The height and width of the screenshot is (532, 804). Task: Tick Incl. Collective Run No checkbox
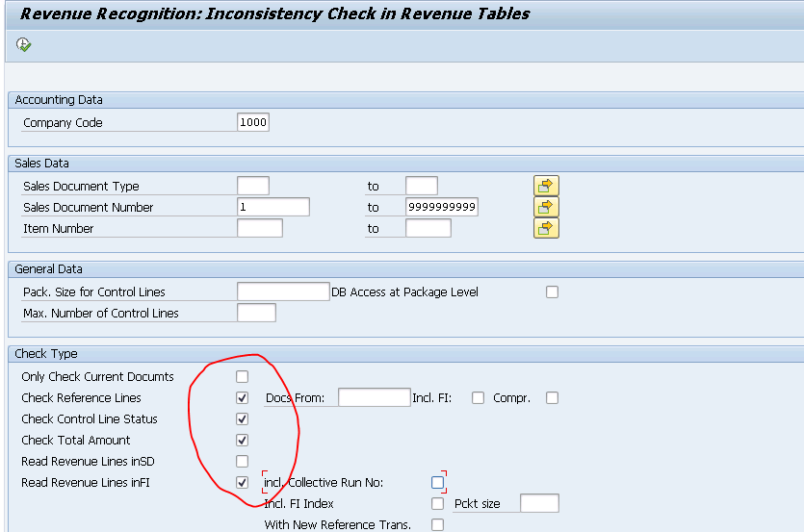tap(438, 482)
